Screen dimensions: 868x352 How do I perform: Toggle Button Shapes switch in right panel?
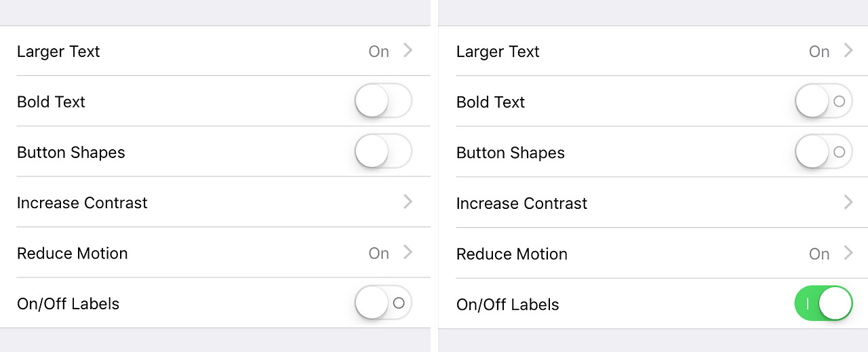[x=823, y=152]
